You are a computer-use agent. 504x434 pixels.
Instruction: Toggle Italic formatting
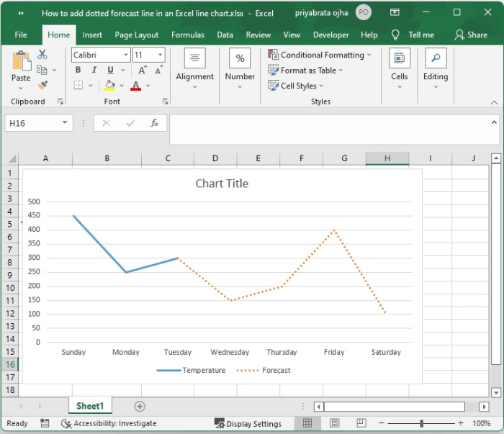(x=94, y=71)
